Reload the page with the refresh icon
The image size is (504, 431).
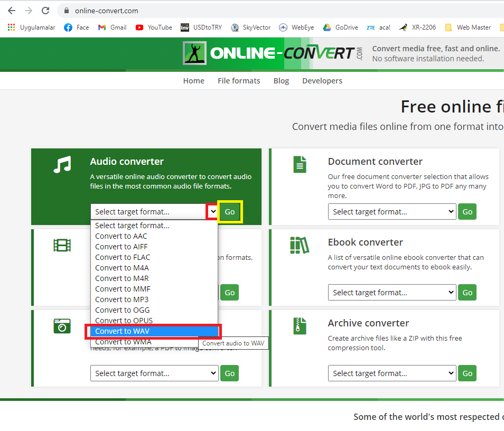pos(45,11)
